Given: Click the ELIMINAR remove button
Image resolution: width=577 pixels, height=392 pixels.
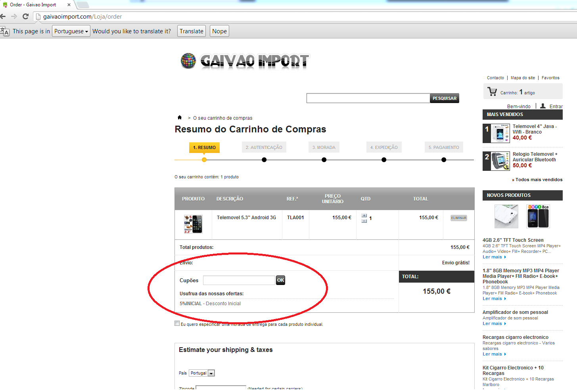Looking at the screenshot, I should (x=459, y=218).
